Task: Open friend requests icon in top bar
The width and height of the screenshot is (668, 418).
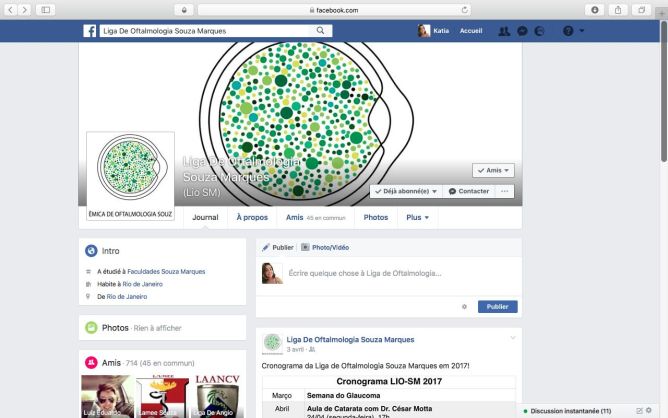Action: coord(504,31)
